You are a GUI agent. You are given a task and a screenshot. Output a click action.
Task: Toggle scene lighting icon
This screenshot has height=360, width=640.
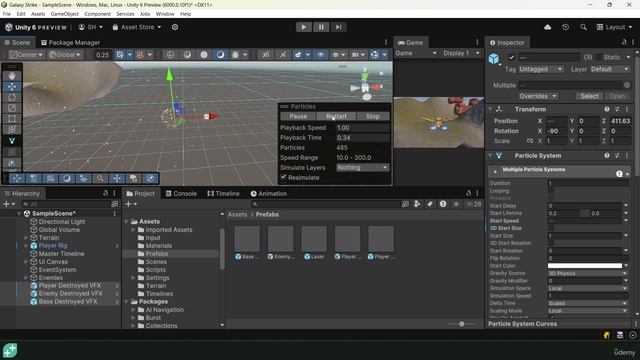pyautogui.click(x=282, y=54)
